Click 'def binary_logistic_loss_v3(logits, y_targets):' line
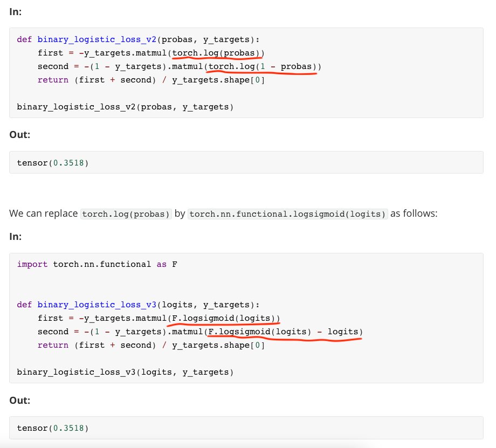Image resolution: width=496 pixels, height=448 pixels. [138, 305]
